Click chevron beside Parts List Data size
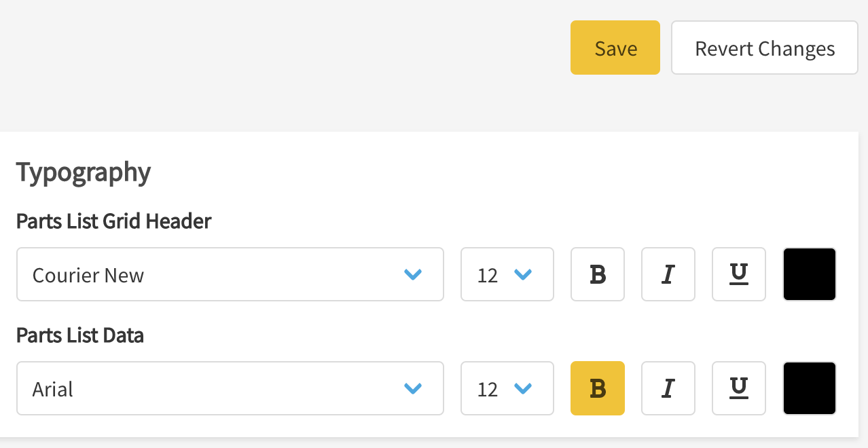 [x=522, y=388]
